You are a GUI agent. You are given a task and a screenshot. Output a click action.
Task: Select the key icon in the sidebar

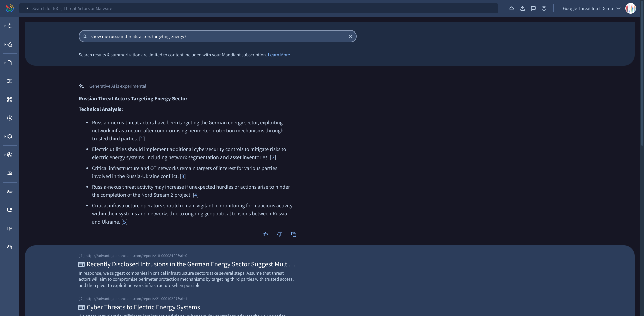click(9, 192)
